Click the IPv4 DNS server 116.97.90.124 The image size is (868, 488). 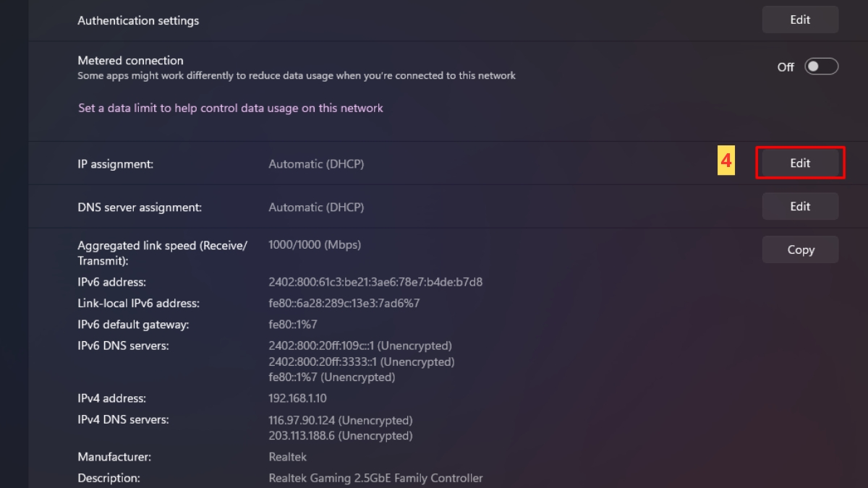pyautogui.click(x=340, y=420)
